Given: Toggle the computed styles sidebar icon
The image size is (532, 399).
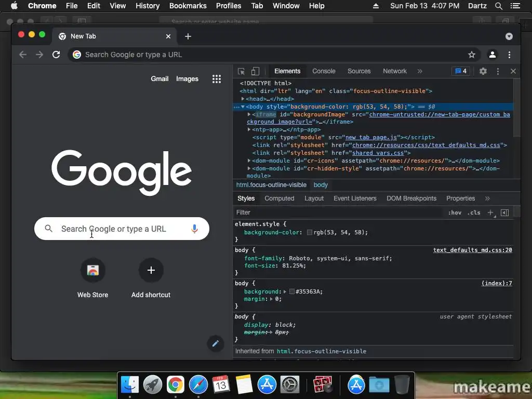Looking at the screenshot, I should coord(504,212).
